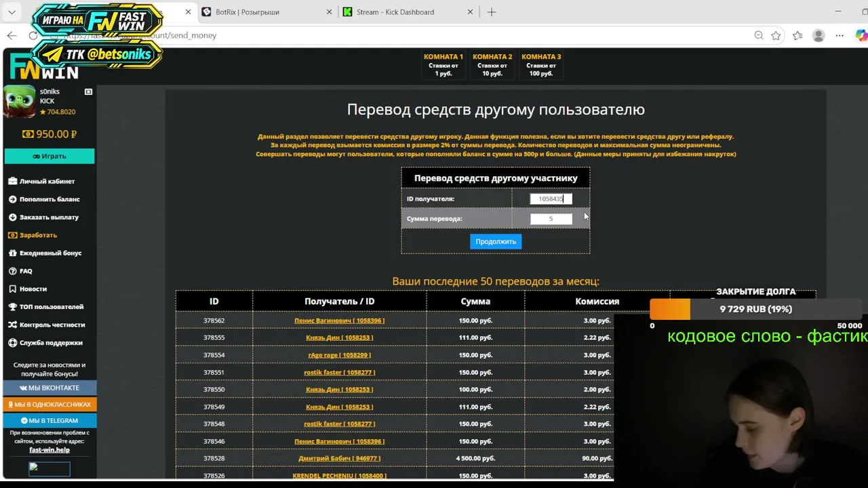Open Князь Дин link in row 378550
868x488 pixels.
[x=339, y=390]
